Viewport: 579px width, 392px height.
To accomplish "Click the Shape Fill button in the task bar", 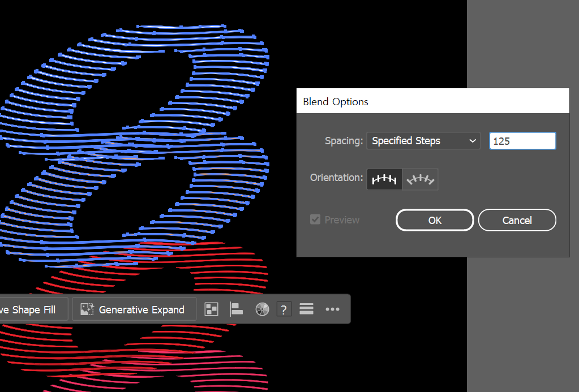I will [x=33, y=309].
